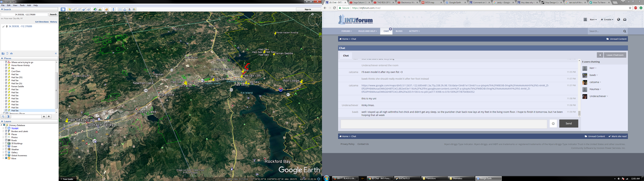Open the BLOGS navigation tab
Screen dimensions: 644x181
click(399, 31)
